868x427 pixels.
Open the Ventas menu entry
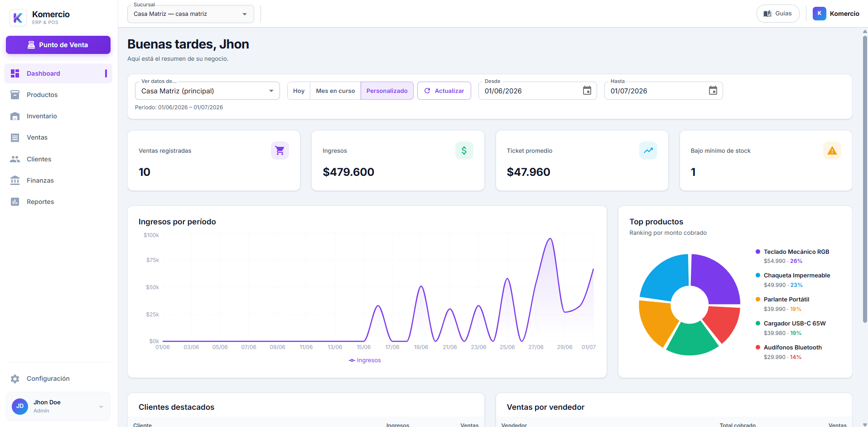[x=58, y=137]
